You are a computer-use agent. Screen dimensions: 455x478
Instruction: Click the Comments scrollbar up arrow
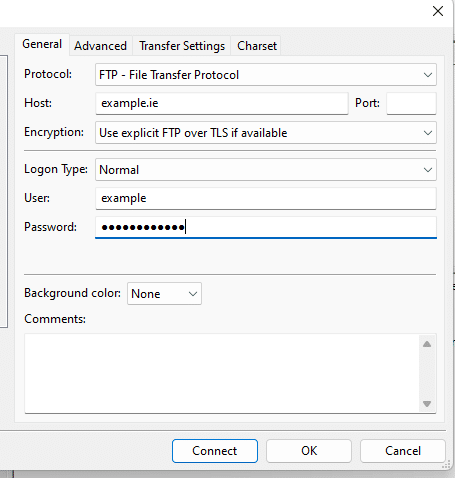point(427,344)
